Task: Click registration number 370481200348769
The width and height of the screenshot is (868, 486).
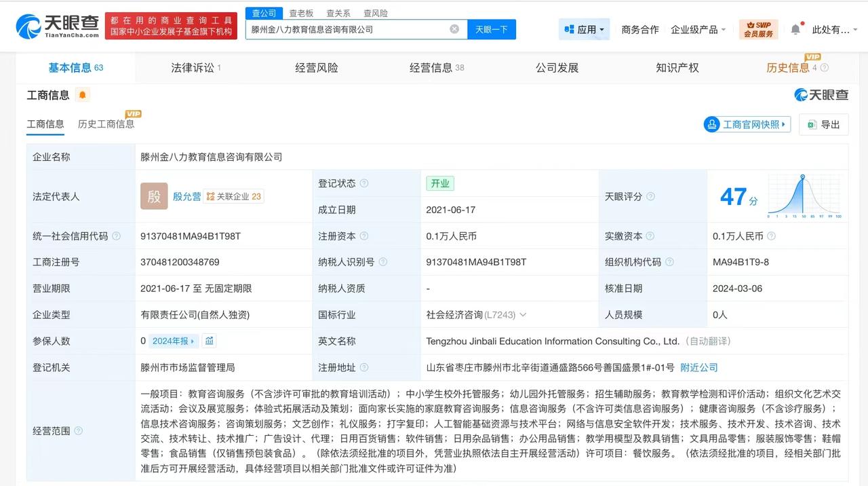Action: click(x=180, y=262)
